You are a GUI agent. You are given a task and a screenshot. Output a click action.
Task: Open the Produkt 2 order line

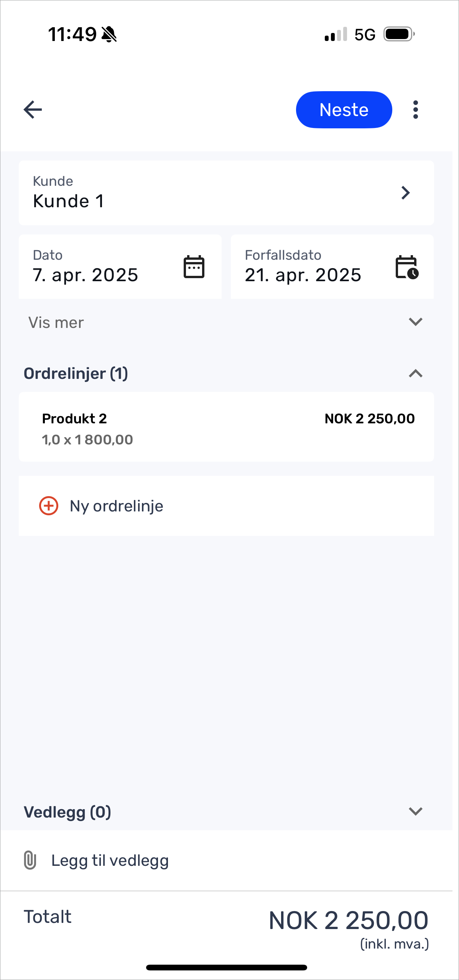[x=226, y=427]
